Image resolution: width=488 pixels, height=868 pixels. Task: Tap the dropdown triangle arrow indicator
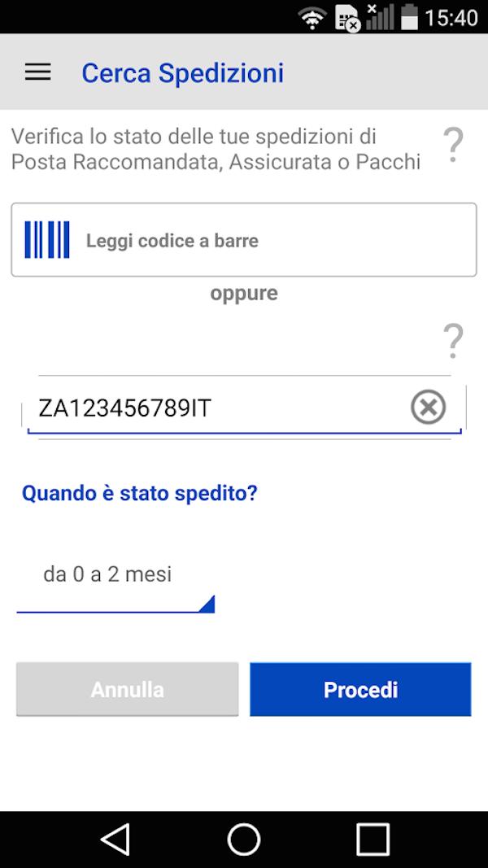click(207, 604)
